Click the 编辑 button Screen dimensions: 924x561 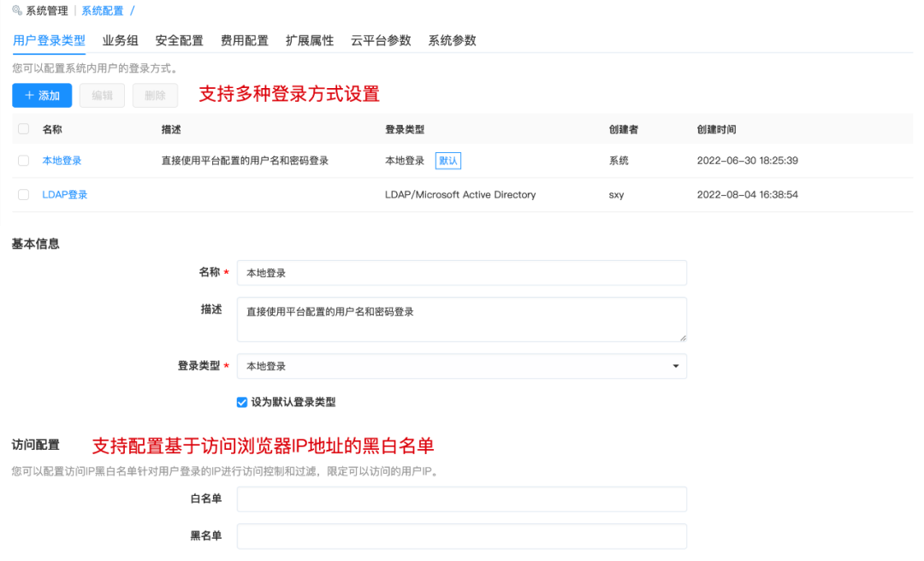click(x=102, y=96)
